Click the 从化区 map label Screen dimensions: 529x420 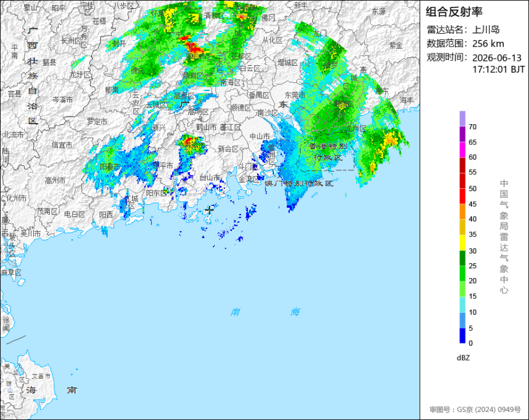pos(272,41)
